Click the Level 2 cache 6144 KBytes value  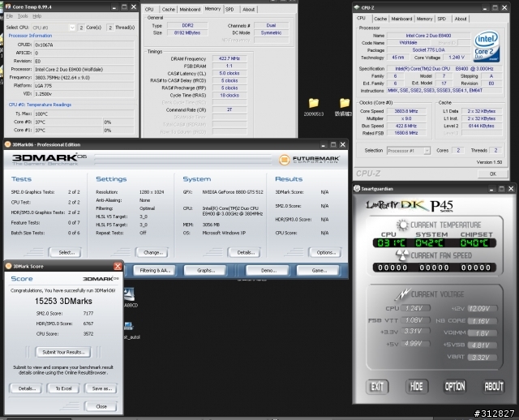(x=481, y=126)
